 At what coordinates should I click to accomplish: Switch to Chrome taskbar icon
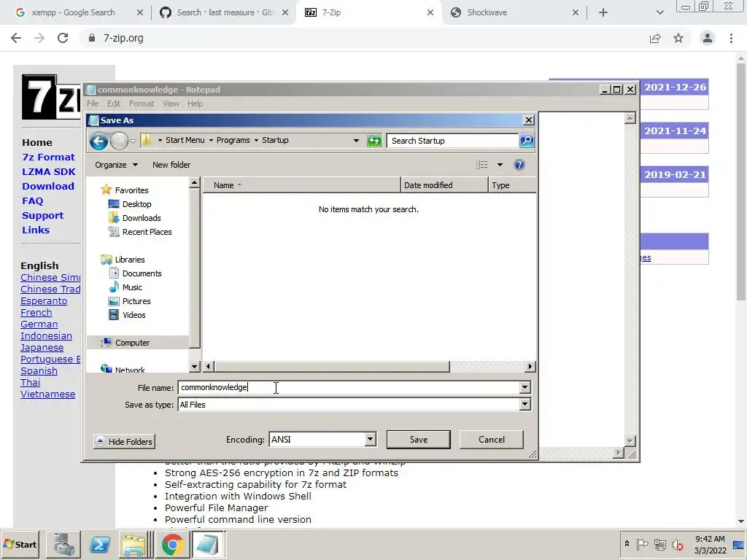coord(172,544)
